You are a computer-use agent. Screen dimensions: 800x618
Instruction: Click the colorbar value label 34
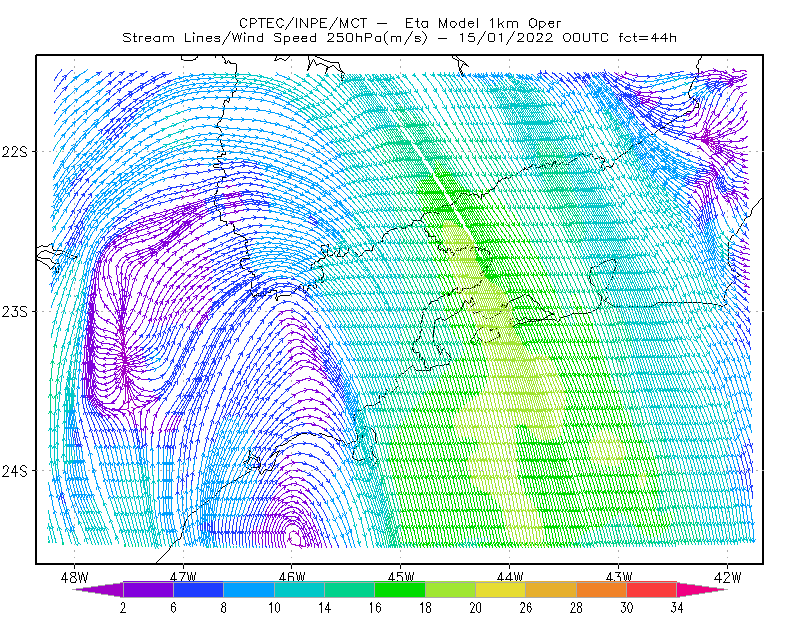click(677, 608)
